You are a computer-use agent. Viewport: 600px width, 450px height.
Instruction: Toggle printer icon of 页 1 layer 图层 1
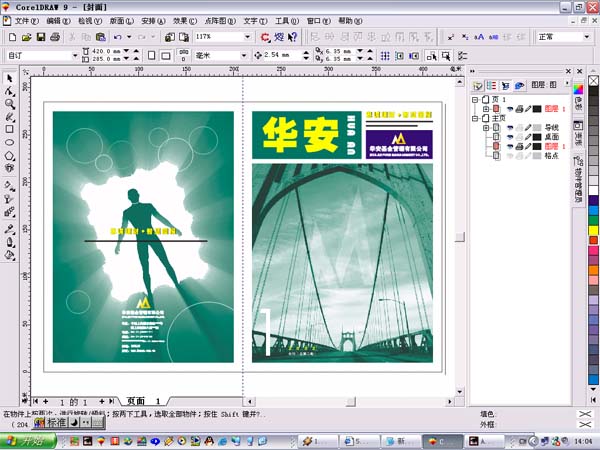pyautogui.click(x=519, y=109)
